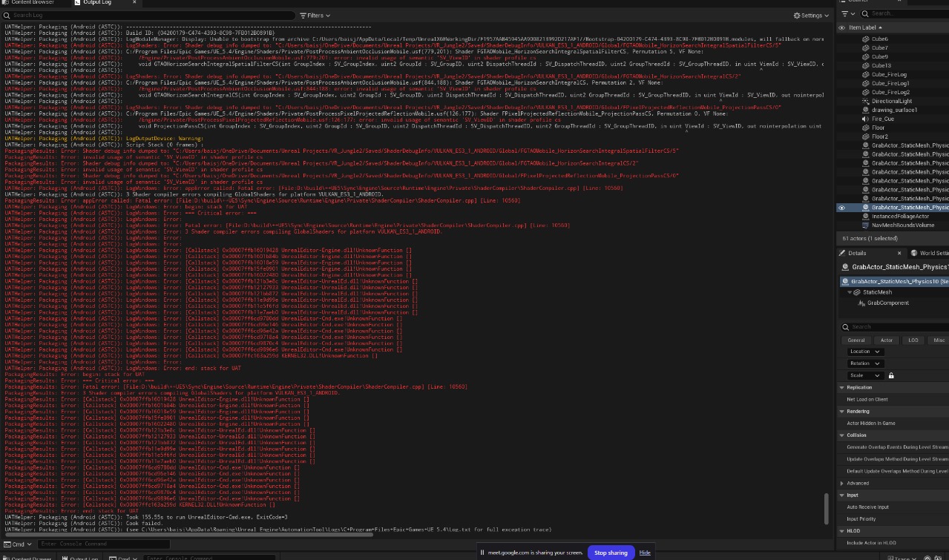The width and height of the screenshot is (949, 560).
Task: Open the Output Log Settings menu
Action: click(811, 15)
